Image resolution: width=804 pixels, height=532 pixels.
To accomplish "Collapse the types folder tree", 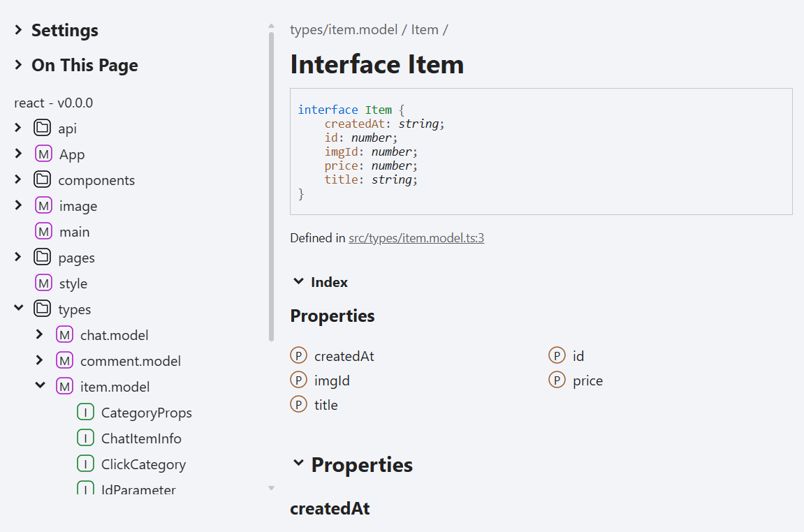I will pyautogui.click(x=18, y=307).
